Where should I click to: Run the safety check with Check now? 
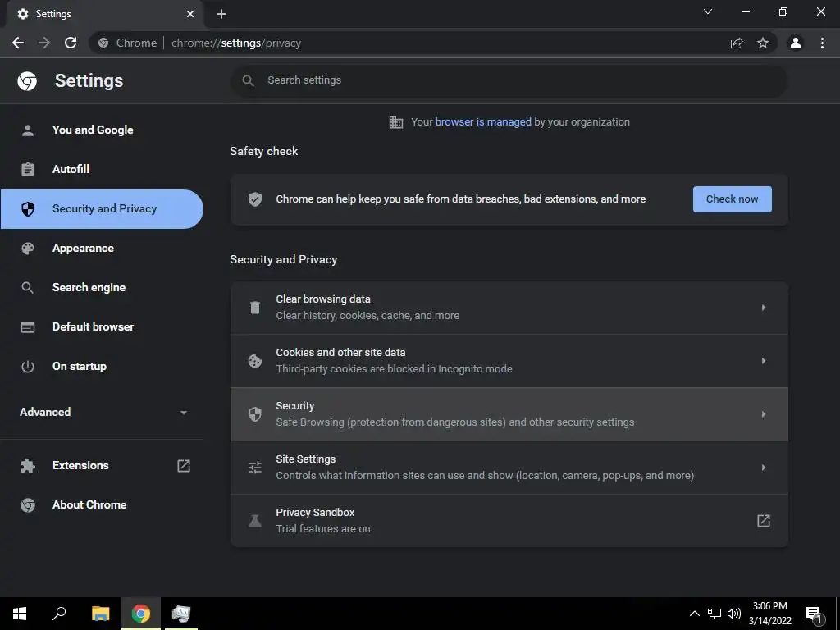[x=733, y=199]
